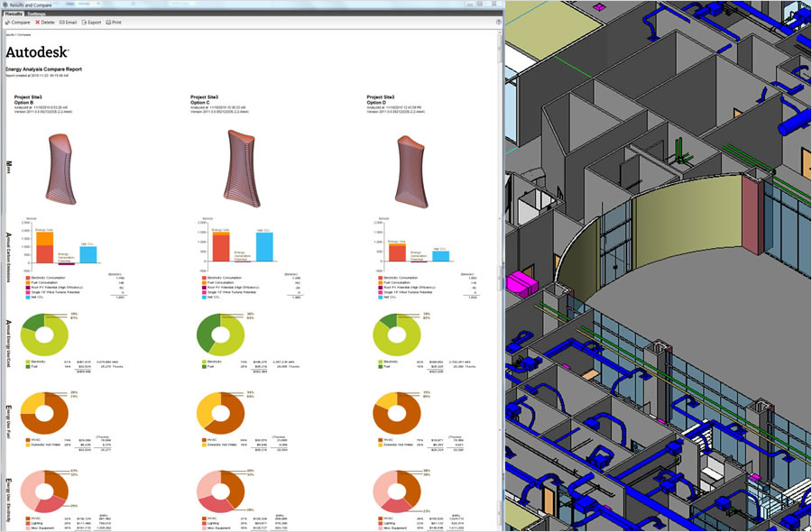Screen dimensions: 812x532
Task: Click Option C's Fuel Consumption legend swatch
Action: click(x=205, y=283)
